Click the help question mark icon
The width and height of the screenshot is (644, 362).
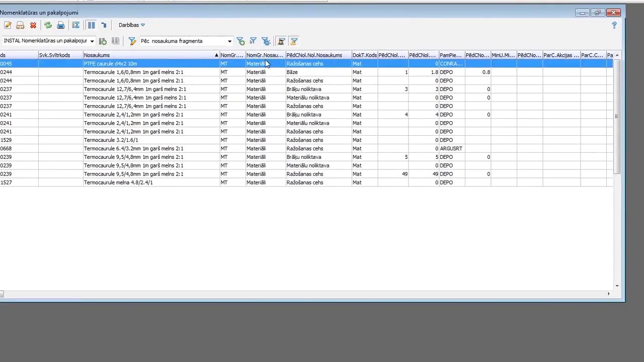(614, 25)
